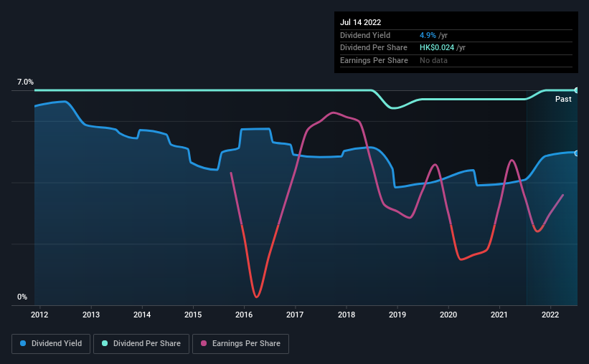Click the Earnings Per Share No data entry

pyautogui.click(x=433, y=60)
